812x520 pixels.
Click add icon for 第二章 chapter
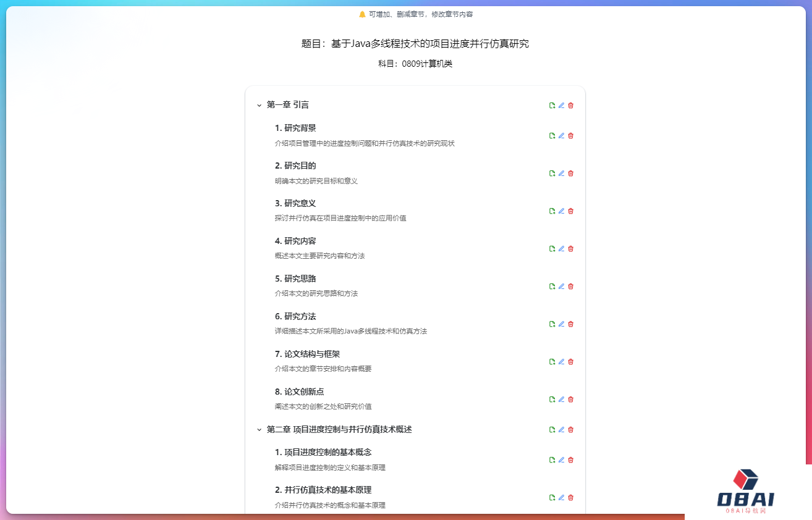point(552,430)
